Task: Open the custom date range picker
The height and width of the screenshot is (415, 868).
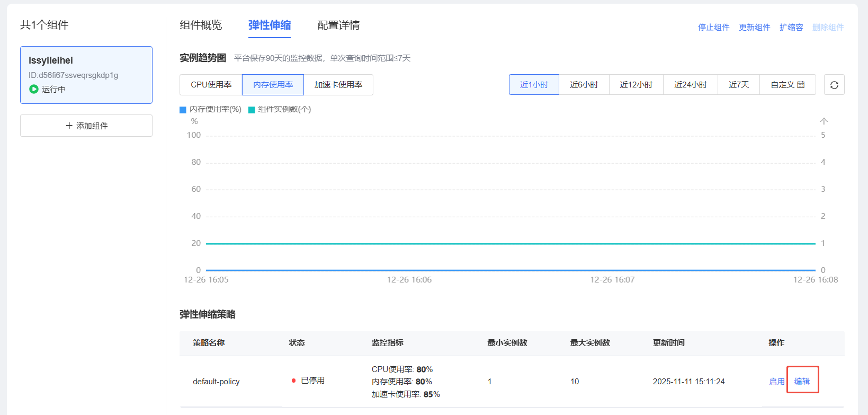Action: coord(788,85)
